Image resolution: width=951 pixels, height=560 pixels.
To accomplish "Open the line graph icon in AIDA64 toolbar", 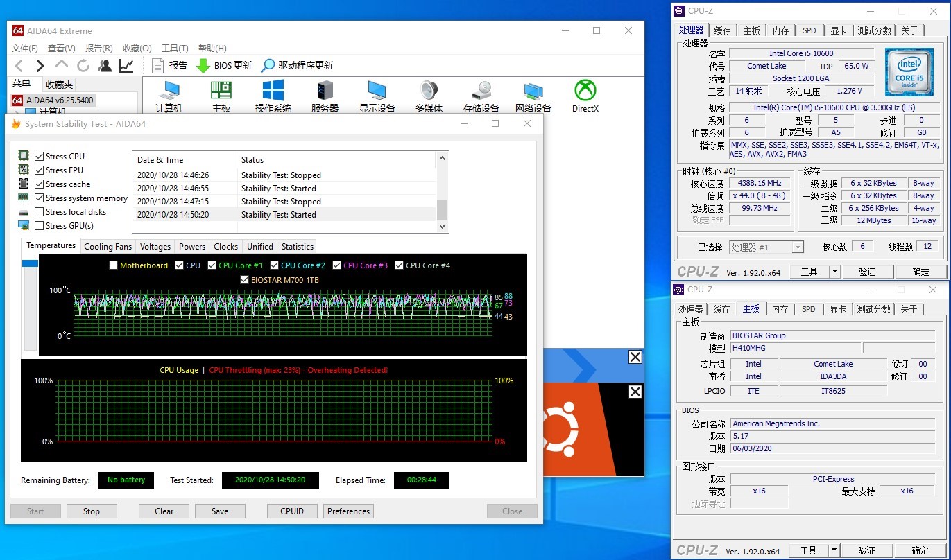I will point(126,66).
